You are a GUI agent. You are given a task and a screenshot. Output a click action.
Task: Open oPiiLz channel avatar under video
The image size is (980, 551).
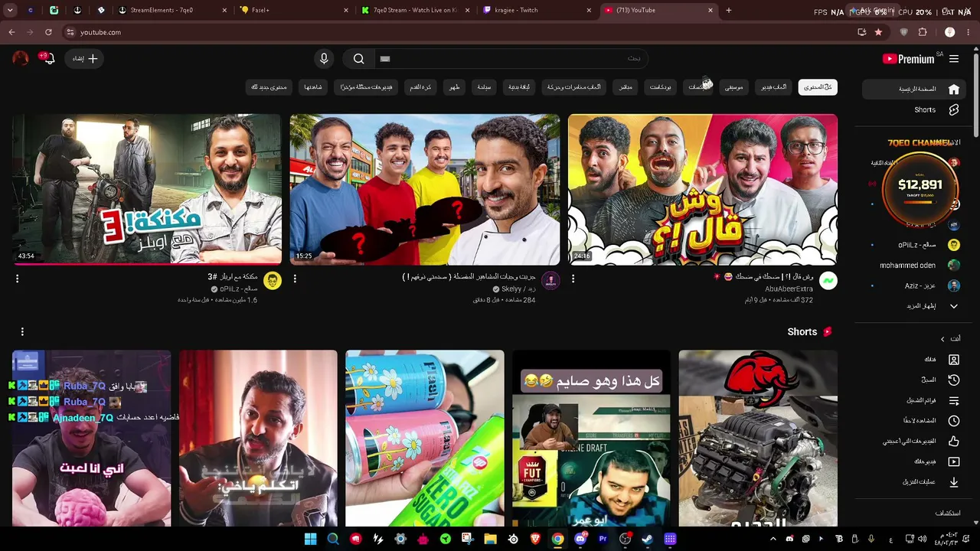click(x=273, y=281)
